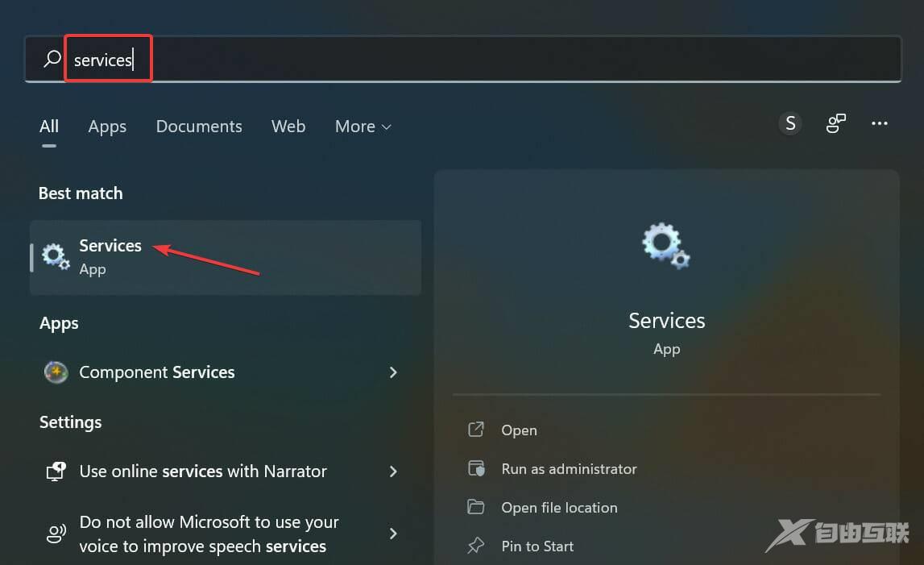Click the Services gear icon in best match
Screen dimensions: 924x565
point(56,257)
